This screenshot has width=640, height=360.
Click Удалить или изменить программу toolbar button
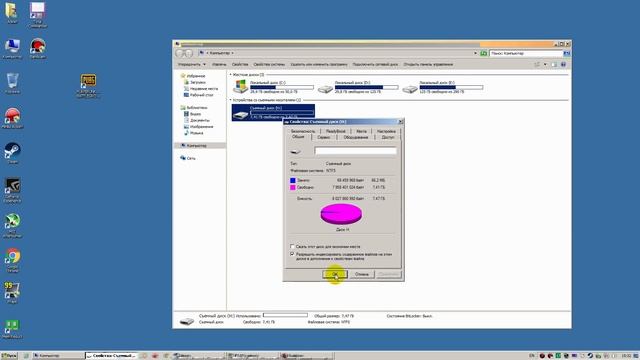(x=319, y=64)
